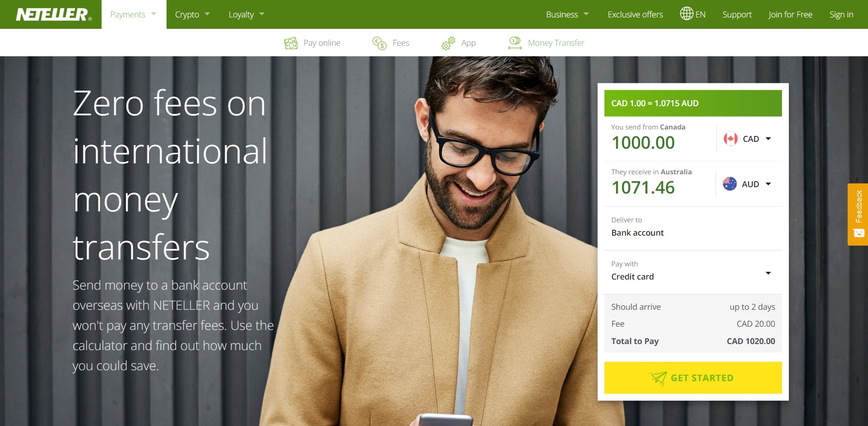Go to App section
The width and height of the screenshot is (868, 426).
(x=469, y=43)
